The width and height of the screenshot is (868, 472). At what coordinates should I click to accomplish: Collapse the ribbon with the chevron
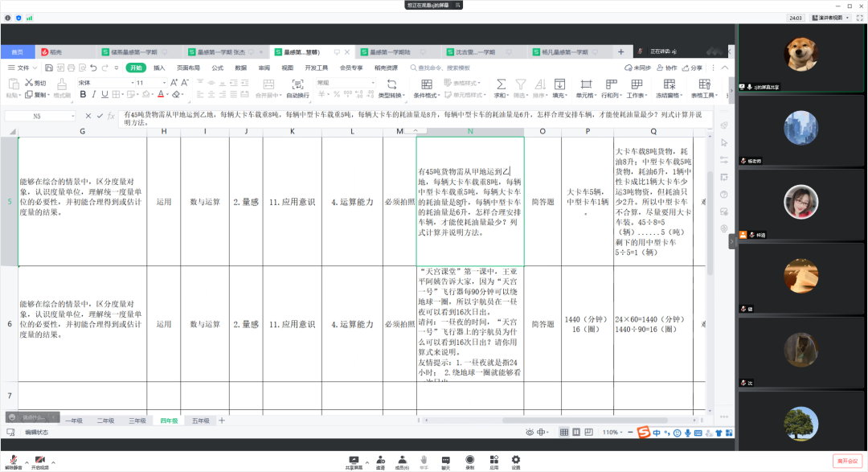tap(725, 68)
